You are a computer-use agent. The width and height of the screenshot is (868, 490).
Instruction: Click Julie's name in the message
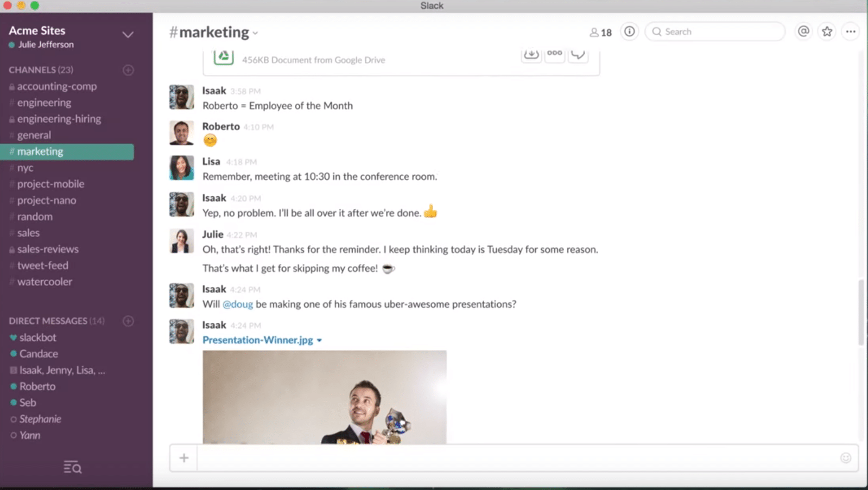click(x=213, y=234)
